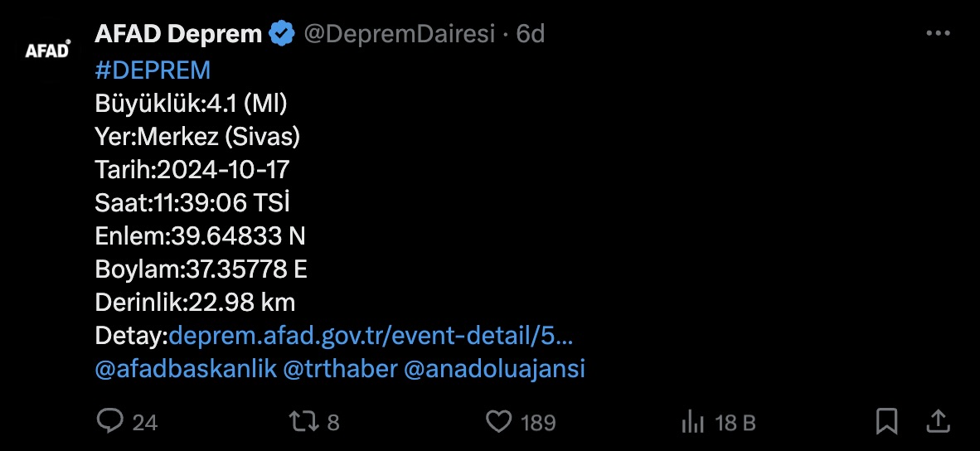Click the like count 189
The width and height of the screenshot is (980, 451).
point(537,422)
